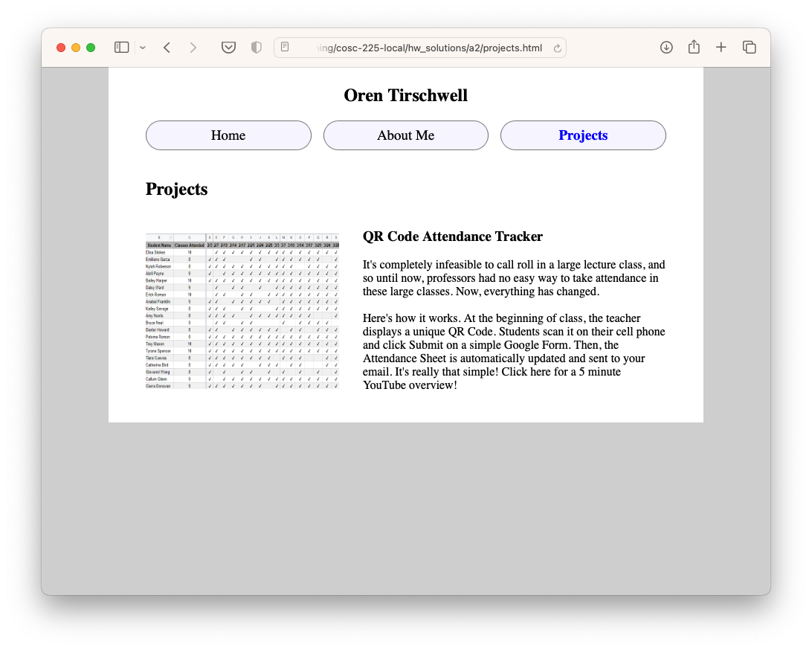Click the QR Code Attendance Tracker heading

453,236
